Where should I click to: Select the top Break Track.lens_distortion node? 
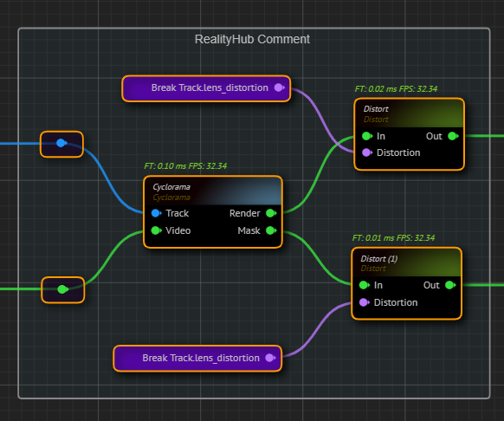point(206,88)
